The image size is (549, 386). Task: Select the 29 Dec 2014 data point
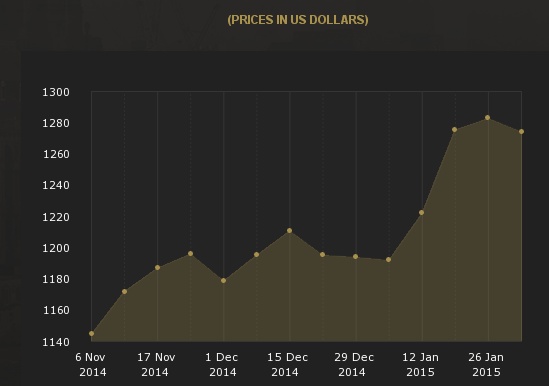tap(355, 257)
